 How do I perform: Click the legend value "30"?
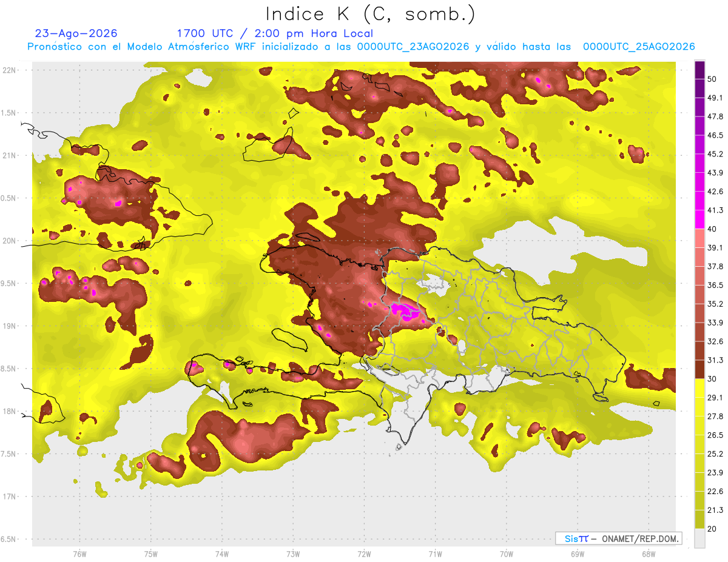pyautogui.click(x=713, y=379)
